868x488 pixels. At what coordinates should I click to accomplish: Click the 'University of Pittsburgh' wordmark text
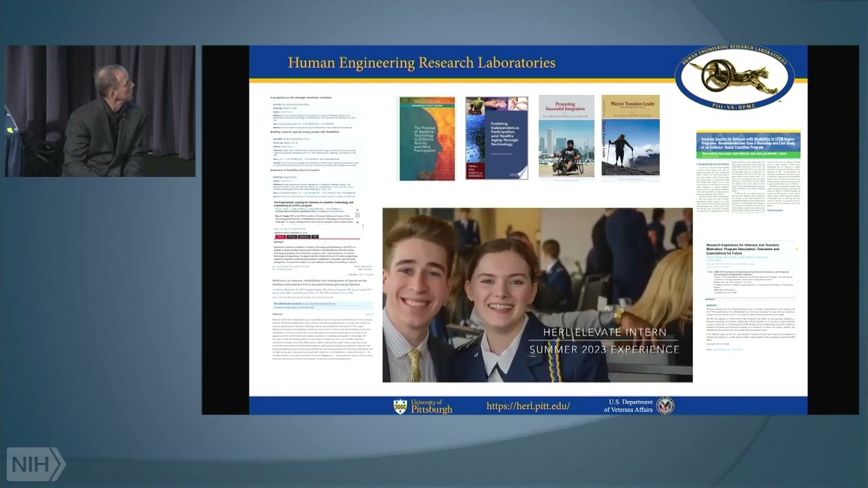(x=432, y=406)
